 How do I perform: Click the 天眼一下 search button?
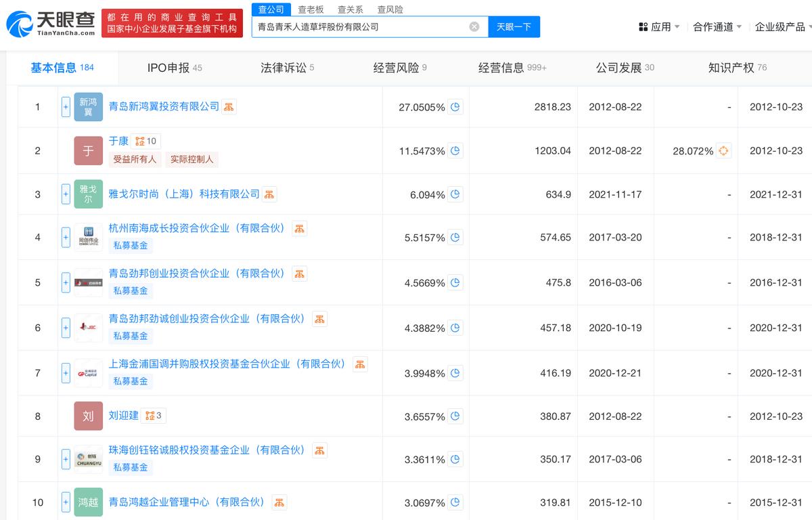514,26
